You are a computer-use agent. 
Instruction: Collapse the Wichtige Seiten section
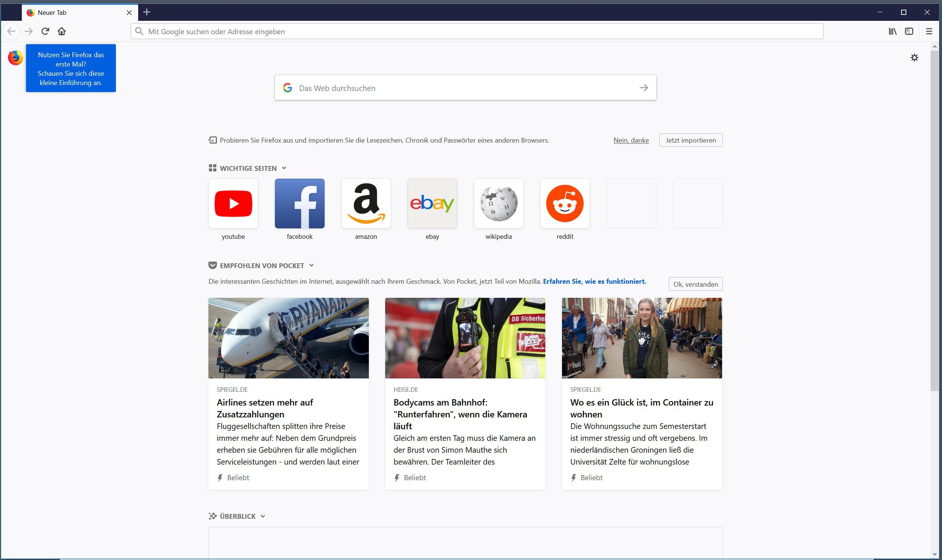(284, 168)
